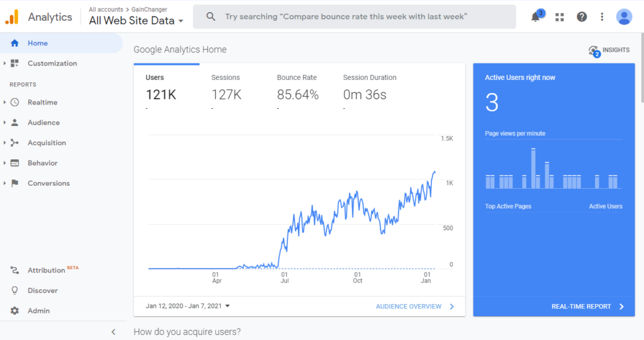This screenshot has height=340, width=644.
Task: Open Conversions reports label
Action: (49, 183)
